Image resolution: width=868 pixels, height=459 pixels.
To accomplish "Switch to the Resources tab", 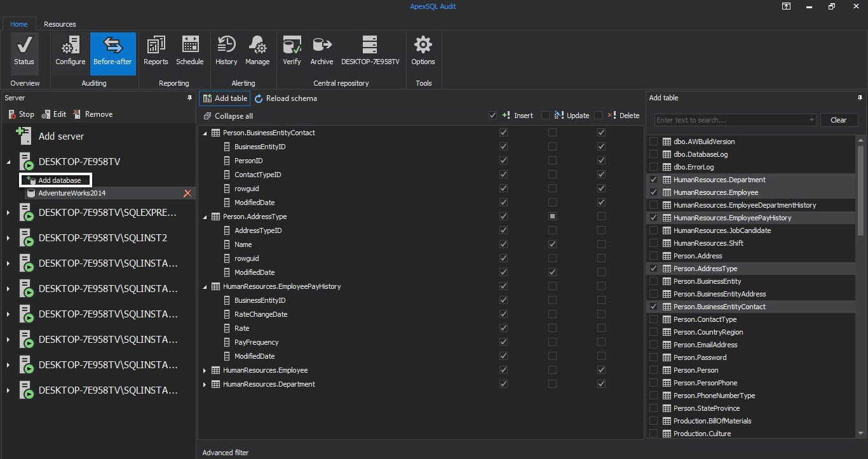I will click(60, 24).
